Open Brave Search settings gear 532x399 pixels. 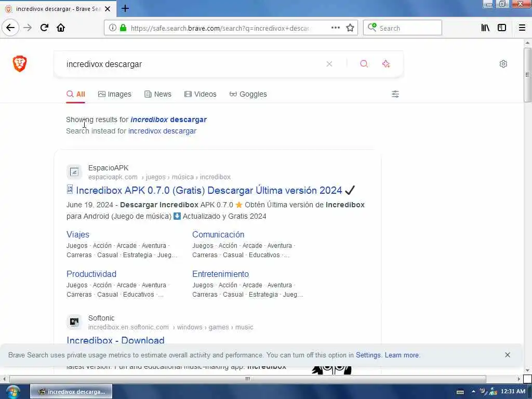pyautogui.click(x=503, y=64)
